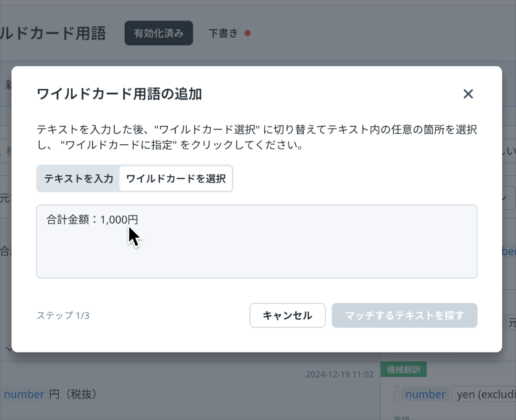Click the number tag in translation panel
The height and width of the screenshot is (420, 516).
click(425, 394)
